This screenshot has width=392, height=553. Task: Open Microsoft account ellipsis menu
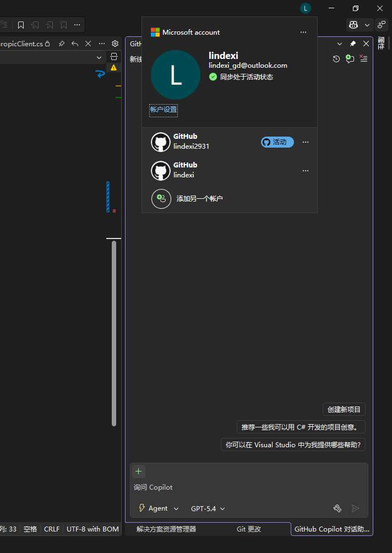303,32
